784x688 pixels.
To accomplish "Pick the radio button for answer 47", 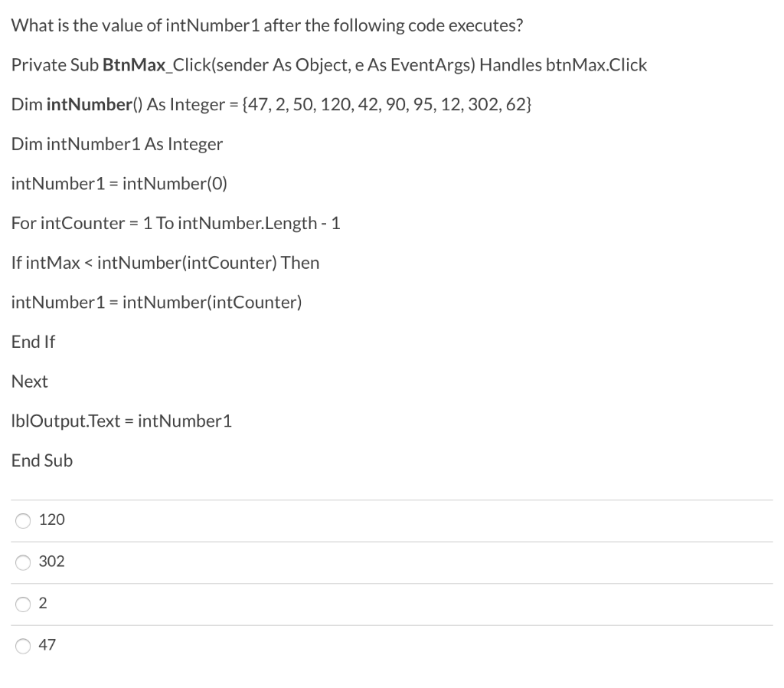I will pyautogui.click(x=23, y=646).
